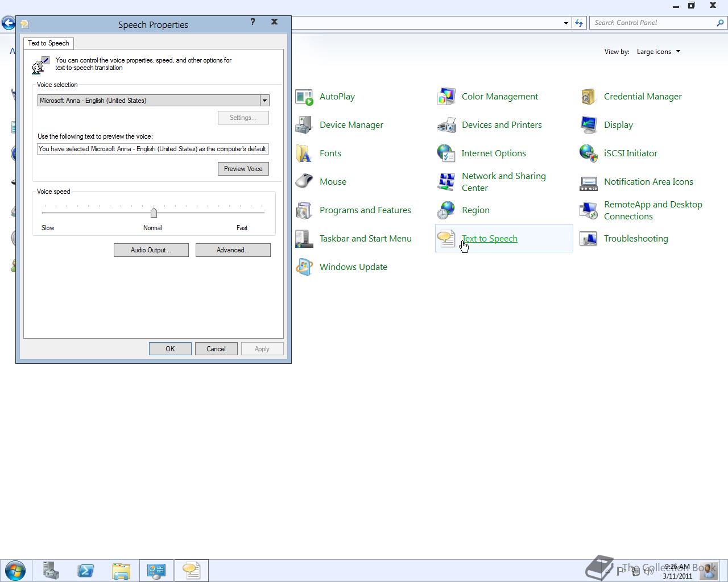This screenshot has height=582, width=728.
Task: Click the AutoPlay link text
Action: 337,97
